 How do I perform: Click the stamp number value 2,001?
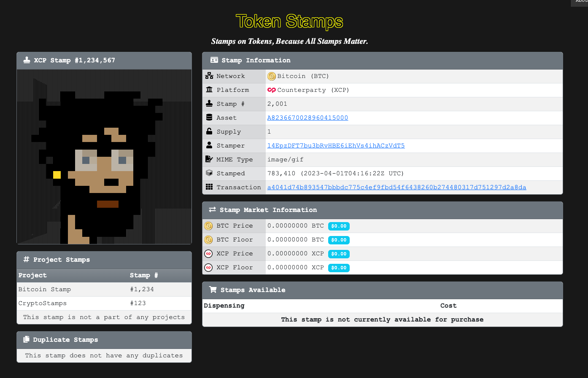(277, 104)
